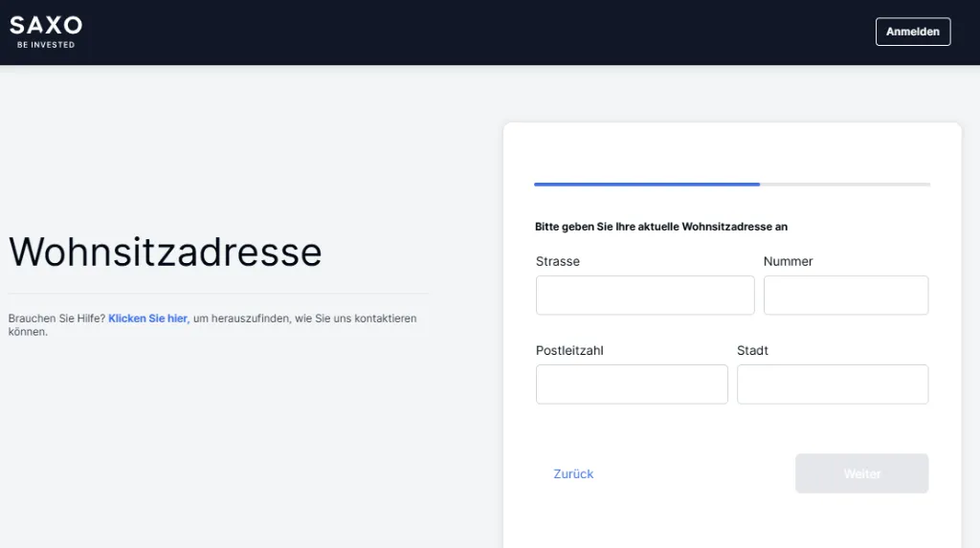Click the Postleitzahl label
This screenshot has width=980, height=548.
pos(569,351)
